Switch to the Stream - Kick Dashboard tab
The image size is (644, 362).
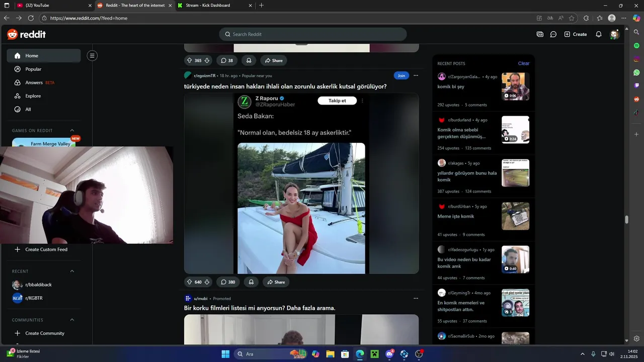[x=214, y=6]
